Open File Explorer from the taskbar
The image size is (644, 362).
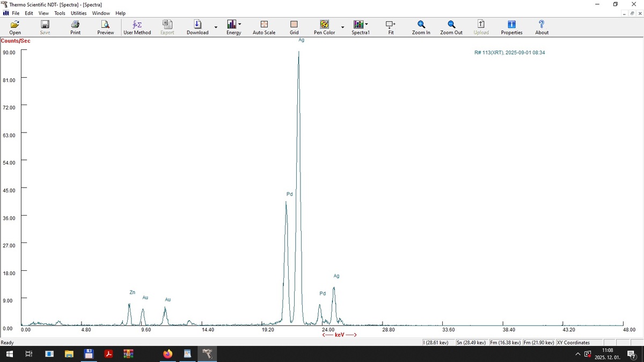tap(69, 354)
